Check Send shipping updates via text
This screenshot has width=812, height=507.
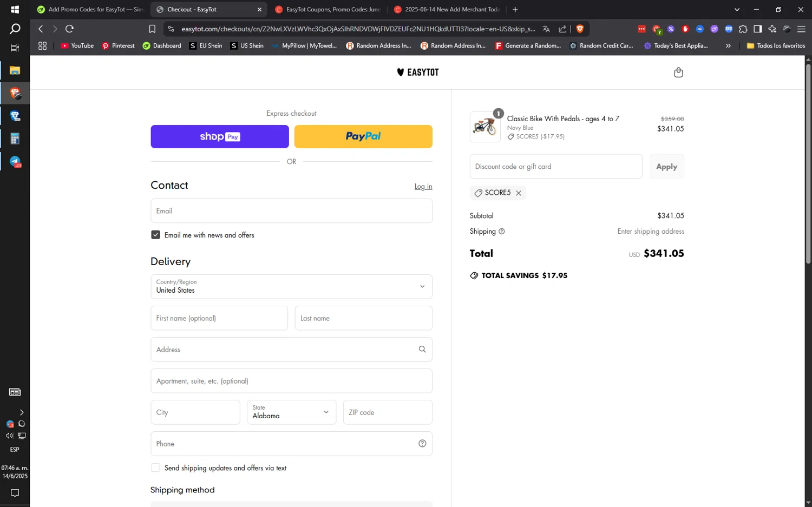pos(155,468)
